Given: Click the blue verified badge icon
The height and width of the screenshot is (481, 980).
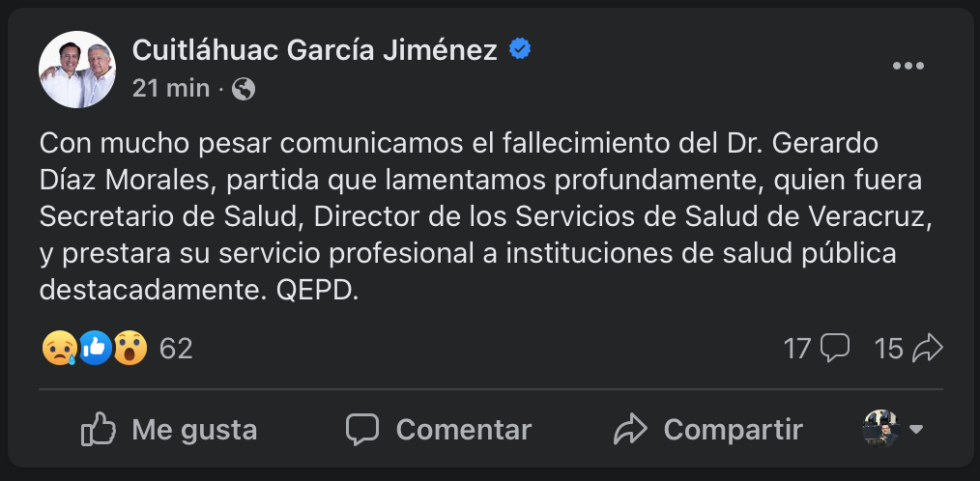Looking at the screenshot, I should (x=520, y=49).
